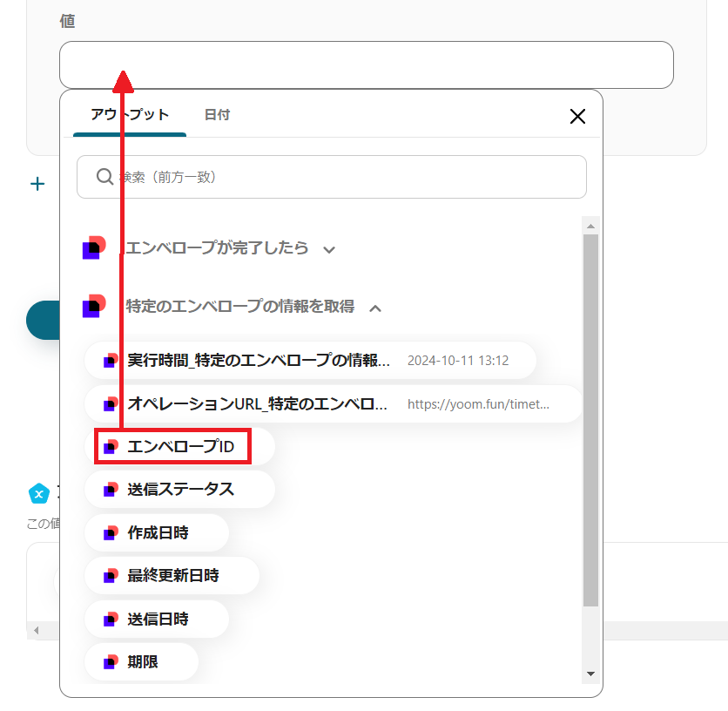Click the plus add icon on left
The width and height of the screenshot is (728, 711).
(37, 184)
